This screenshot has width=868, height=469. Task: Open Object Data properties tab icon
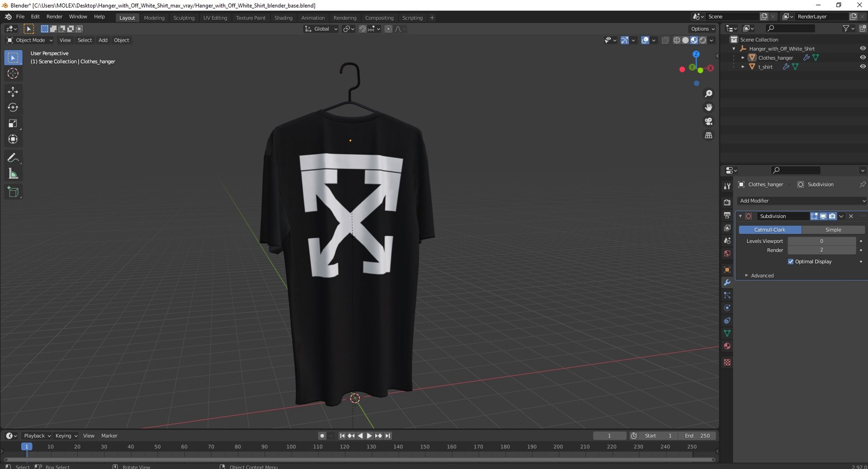(x=727, y=334)
